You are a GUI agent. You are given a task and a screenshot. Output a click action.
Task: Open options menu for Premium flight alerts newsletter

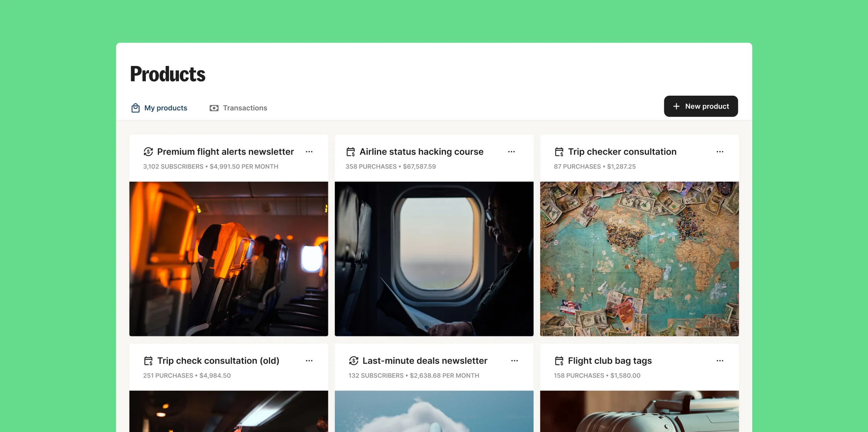(x=309, y=152)
